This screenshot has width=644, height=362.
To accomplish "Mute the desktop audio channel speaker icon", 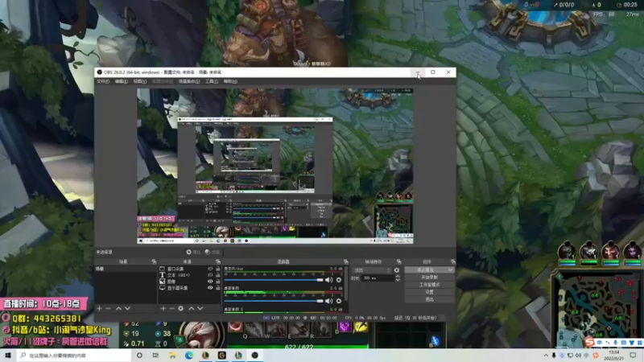I will tap(328, 301).
